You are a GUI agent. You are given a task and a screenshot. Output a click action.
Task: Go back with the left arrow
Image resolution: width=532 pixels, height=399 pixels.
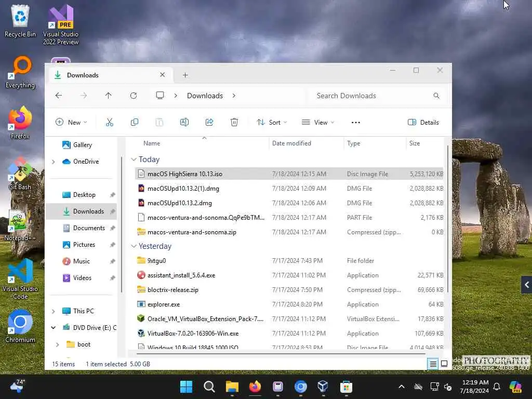tap(59, 96)
